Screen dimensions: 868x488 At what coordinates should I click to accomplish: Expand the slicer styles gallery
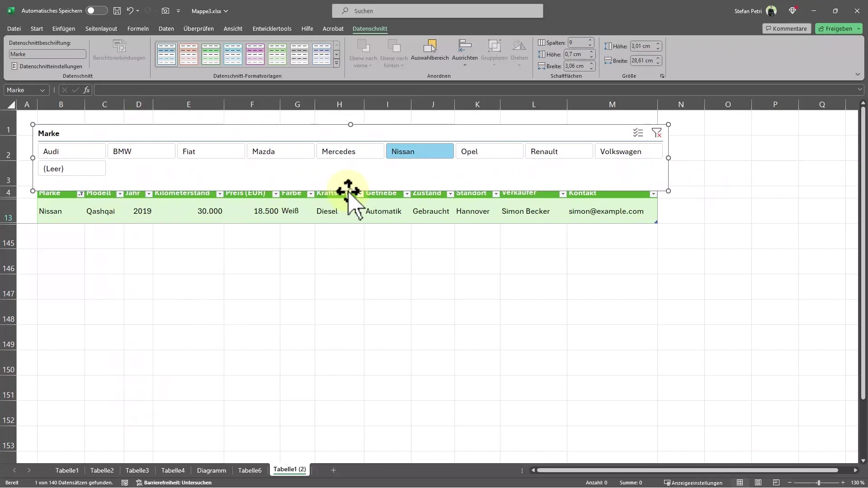tap(336, 64)
